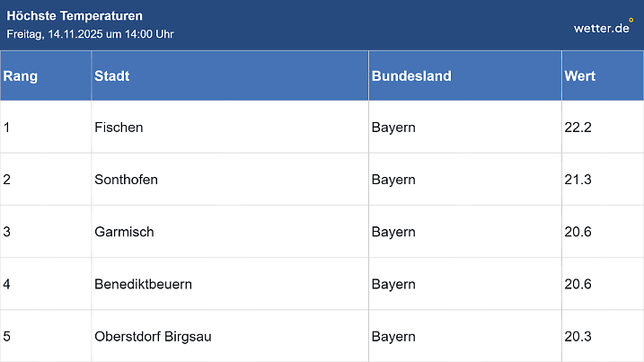Select the Rang column header

(21, 76)
